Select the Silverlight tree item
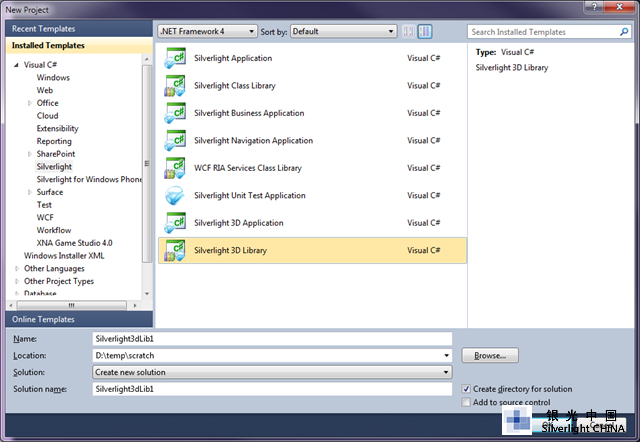Screen dimensions: 640x442 (x=54, y=167)
